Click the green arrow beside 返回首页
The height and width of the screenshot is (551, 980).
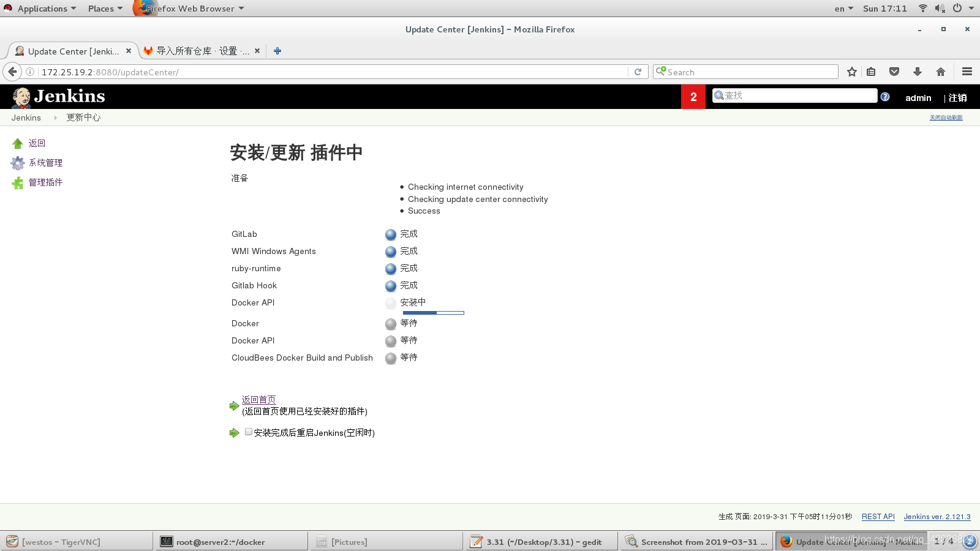[x=234, y=405]
